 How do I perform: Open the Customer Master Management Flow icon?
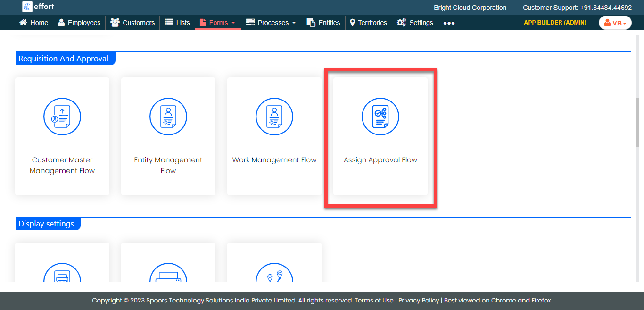[62, 117]
